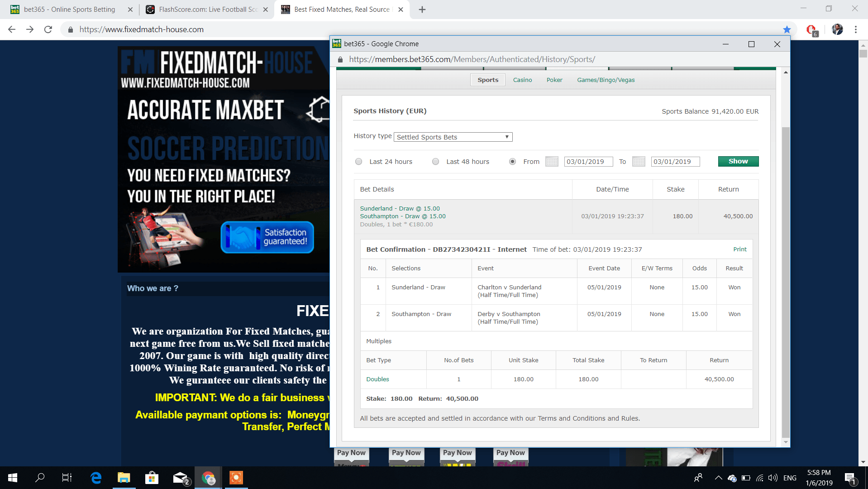Image resolution: width=868 pixels, height=489 pixels.
Task: Click the Southampton - Draw @ 15.00 link
Action: coord(403,216)
